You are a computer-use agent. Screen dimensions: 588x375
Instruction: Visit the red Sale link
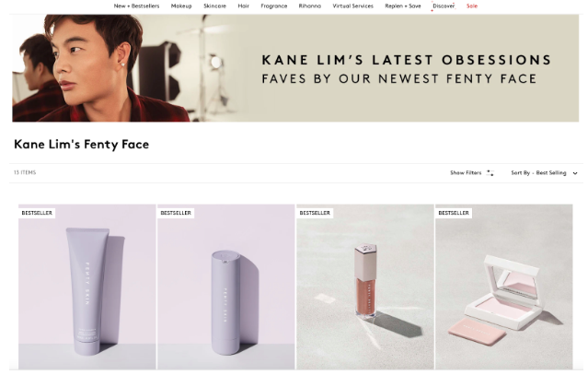(x=472, y=6)
